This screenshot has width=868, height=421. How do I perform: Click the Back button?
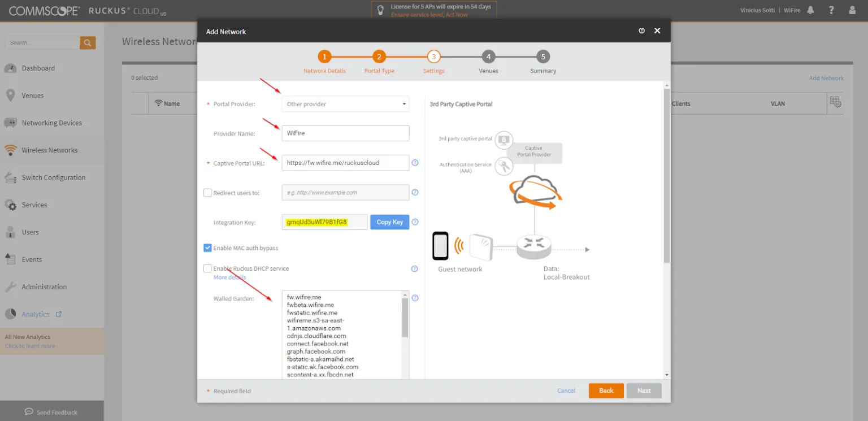[606, 390]
